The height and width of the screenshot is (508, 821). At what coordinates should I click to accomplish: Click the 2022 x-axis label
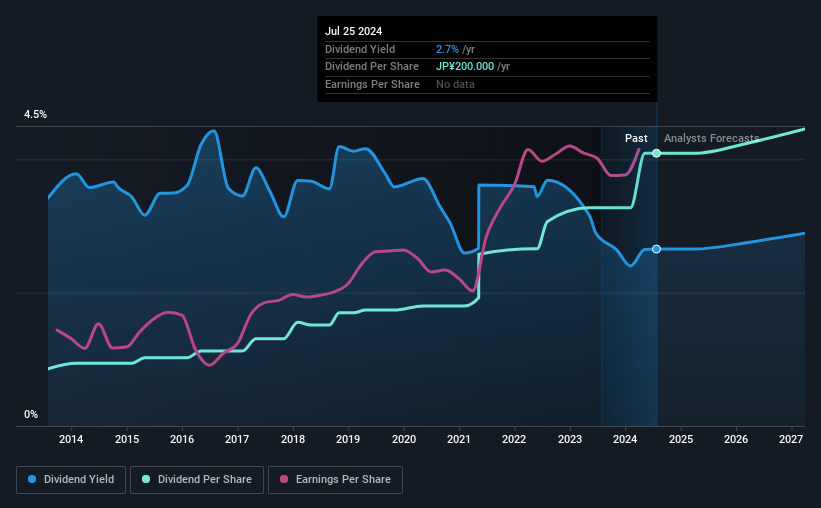[514, 439]
